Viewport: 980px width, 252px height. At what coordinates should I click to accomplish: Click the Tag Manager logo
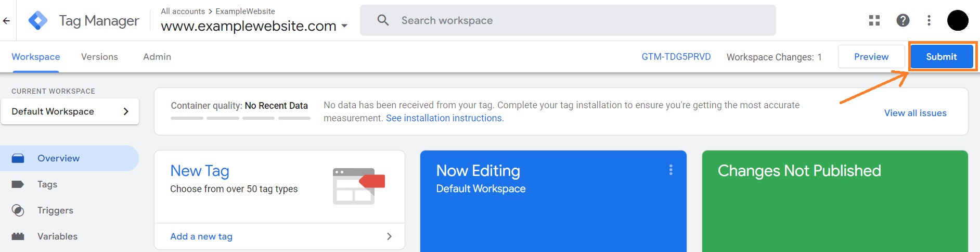click(x=38, y=21)
